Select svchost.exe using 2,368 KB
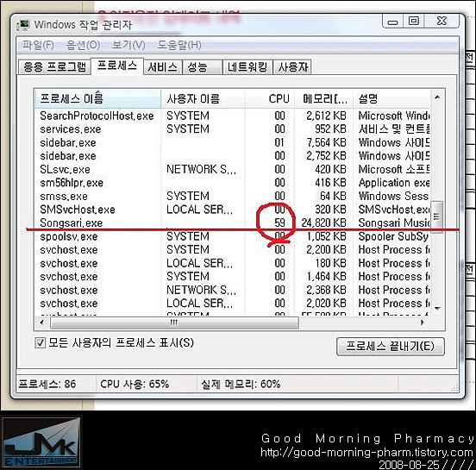Screen dimensions: 476x470 (233, 290)
